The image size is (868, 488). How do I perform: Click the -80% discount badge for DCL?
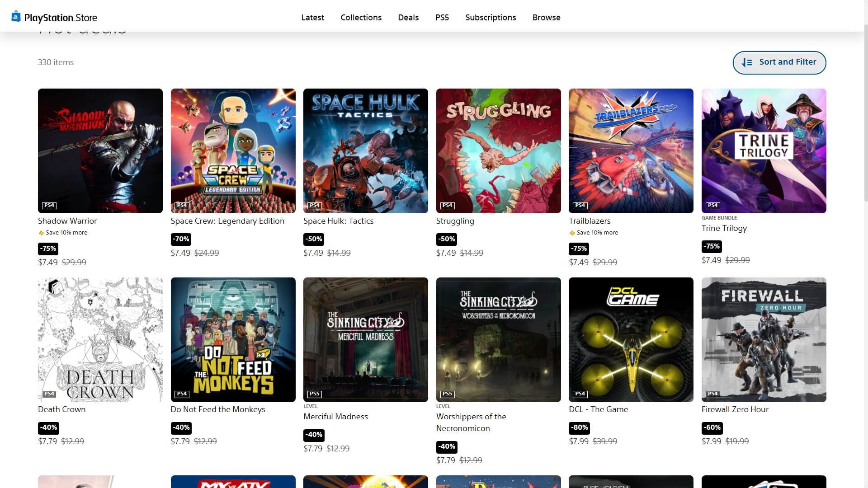pyautogui.click(x=579, y=427)
